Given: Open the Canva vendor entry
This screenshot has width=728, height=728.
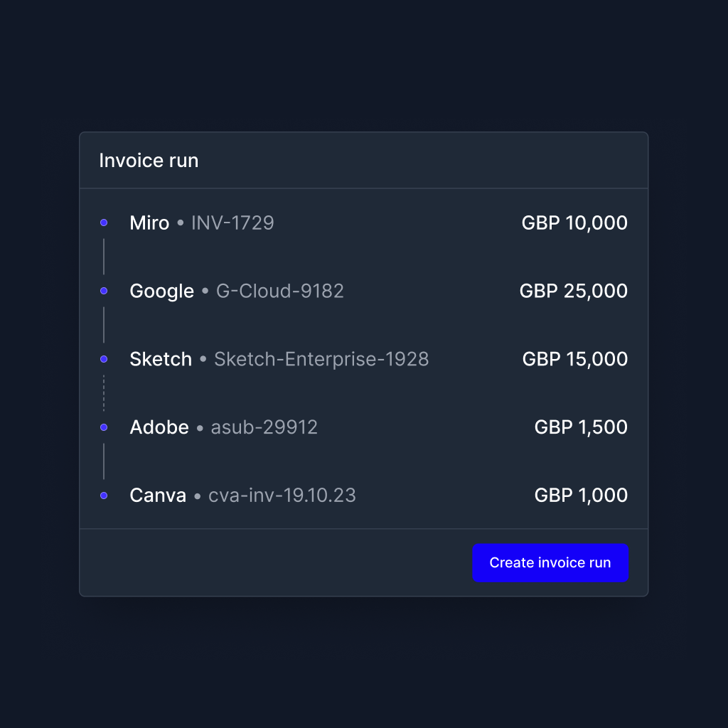Looking at the screenshot, I should (x=158, y=496).
